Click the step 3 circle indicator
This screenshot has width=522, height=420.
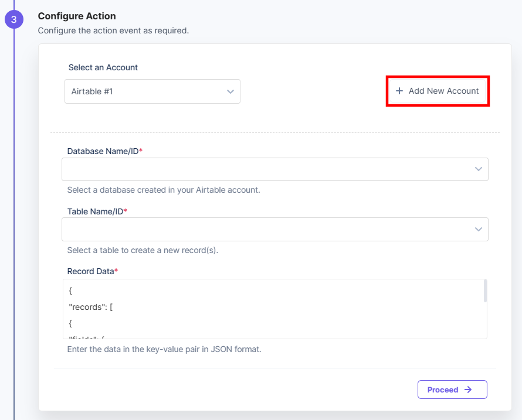[14, 19]
